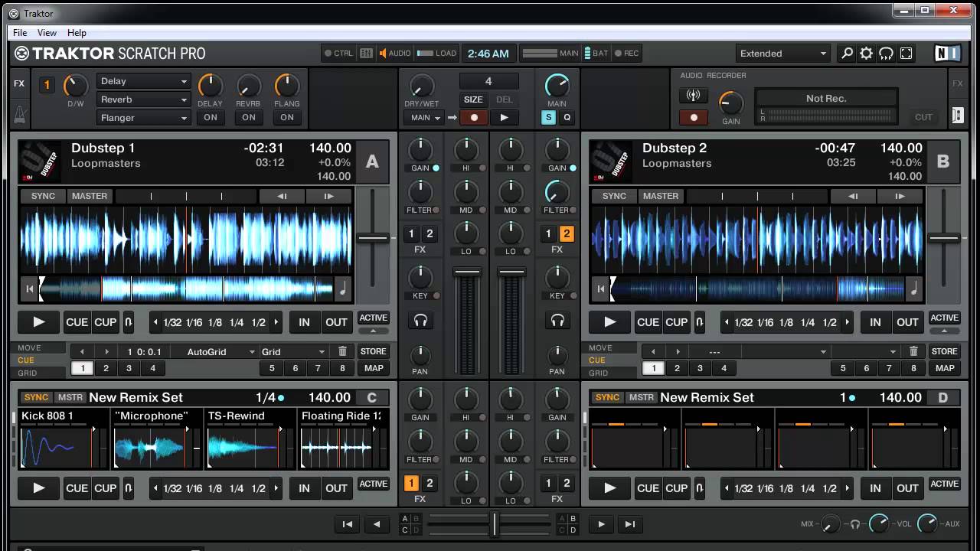This screenshot has height=551, width=980.
Task: Select Deck A hotcue 2 button
Action: (106, 368)
